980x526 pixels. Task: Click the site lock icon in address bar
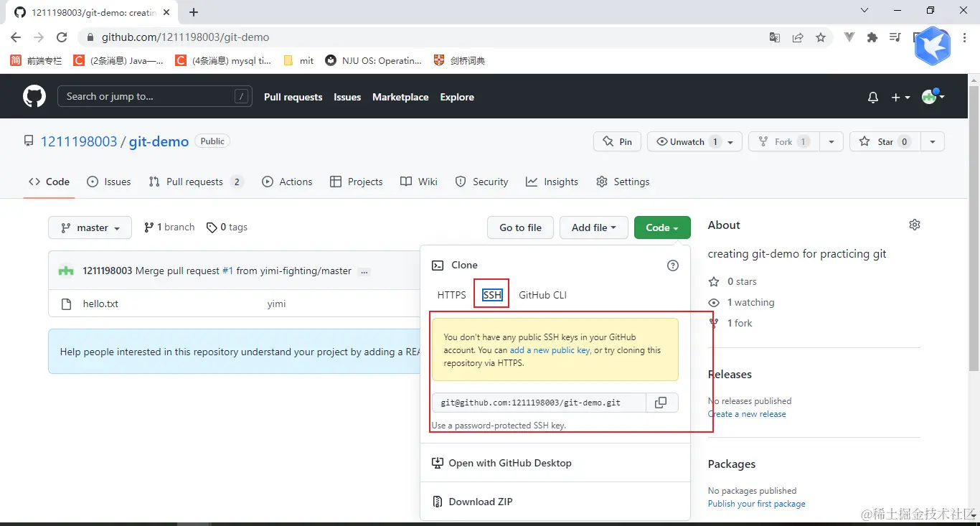click(x=90, y=37)
